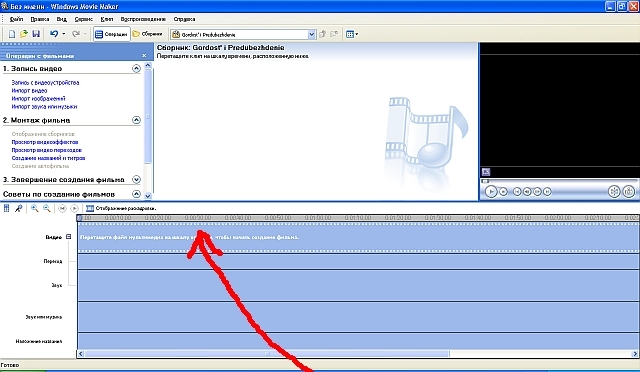
Task: Go up one collection level icon
Action: coord(322,34)
